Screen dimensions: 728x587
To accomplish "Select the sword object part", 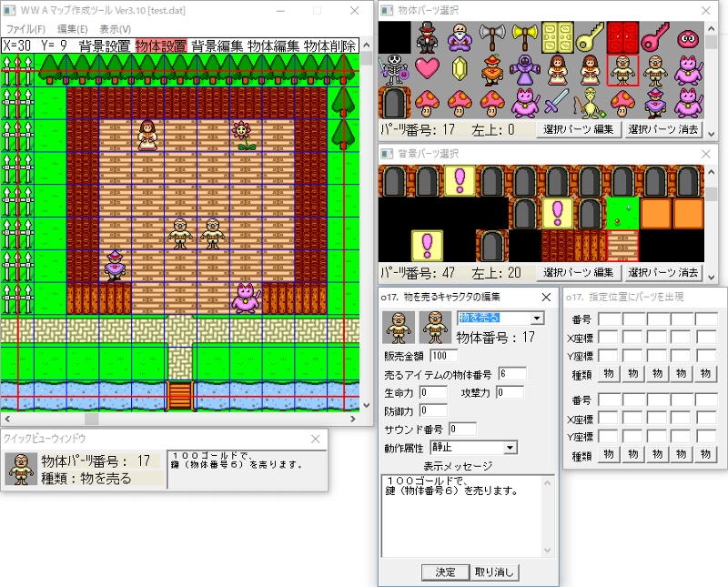I will point(555,100).
